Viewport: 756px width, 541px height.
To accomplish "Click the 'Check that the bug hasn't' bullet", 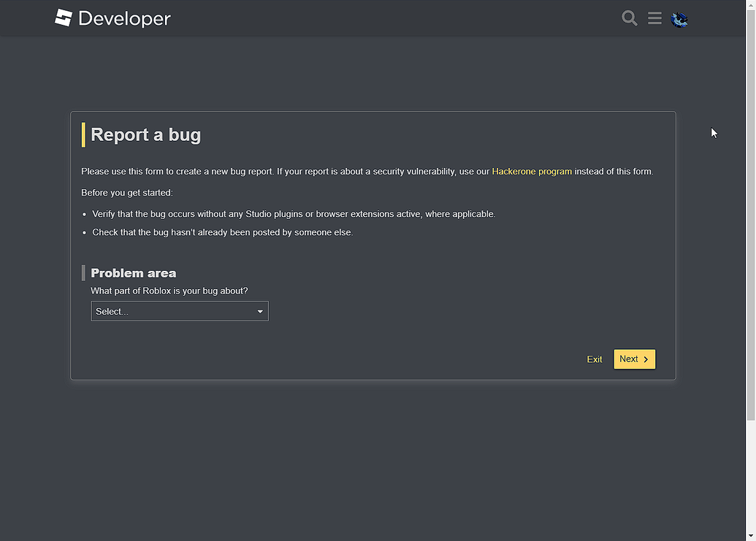I will tap(222, 232).
